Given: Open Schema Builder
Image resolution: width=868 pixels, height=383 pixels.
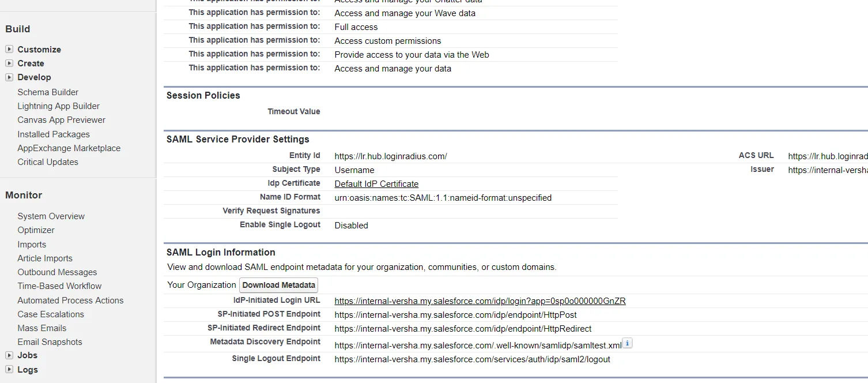Looking at the screenshot, I should coord(48,92).
